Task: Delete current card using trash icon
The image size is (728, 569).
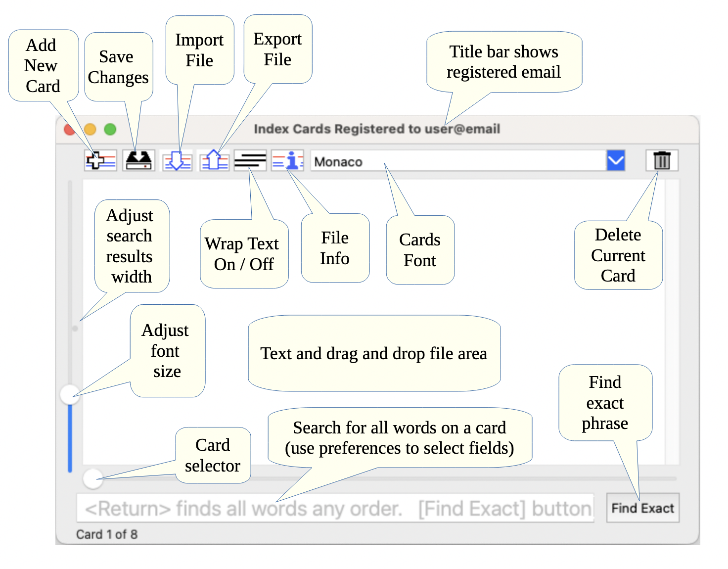Action: point(662,160)
